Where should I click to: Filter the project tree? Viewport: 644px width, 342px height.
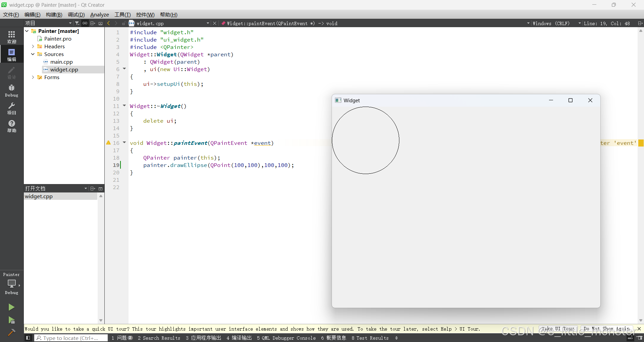click(x=77, y=23)
